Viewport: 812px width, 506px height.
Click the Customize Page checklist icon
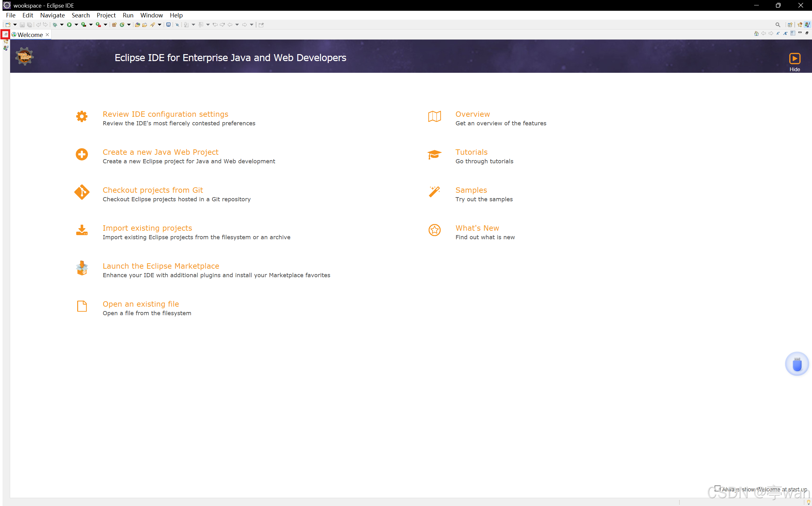793,33
